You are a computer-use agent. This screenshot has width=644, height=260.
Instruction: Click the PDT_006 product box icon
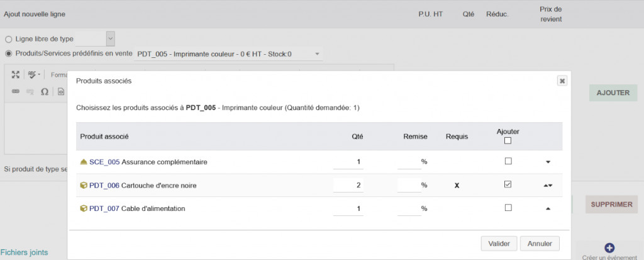tap(84, 185)
